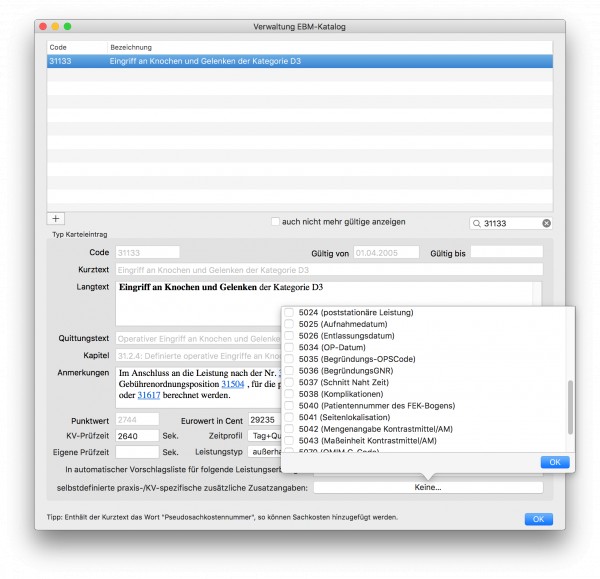Screen dimensions: 600x579
Task: Click the popover list scrollbar
Action: [x=570, y=407]
